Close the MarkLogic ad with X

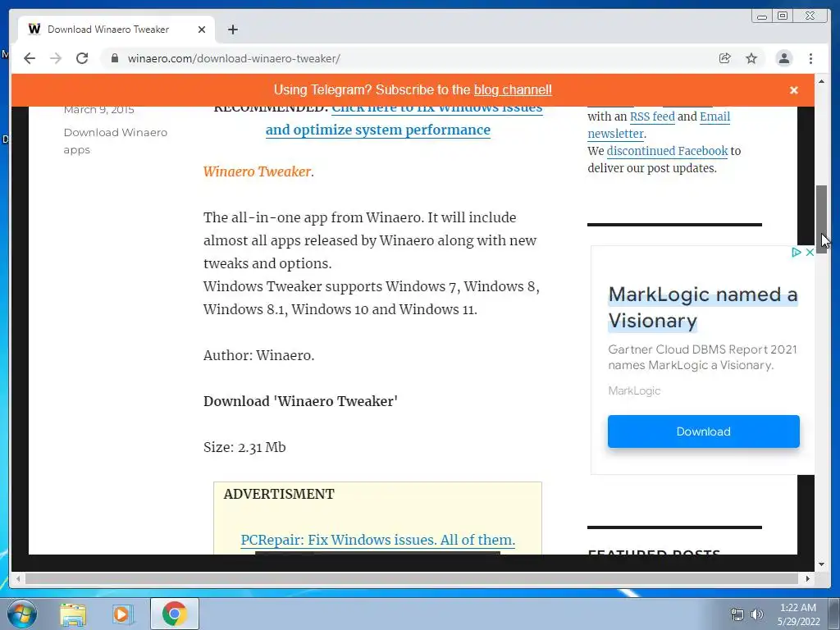pos(810,252)
